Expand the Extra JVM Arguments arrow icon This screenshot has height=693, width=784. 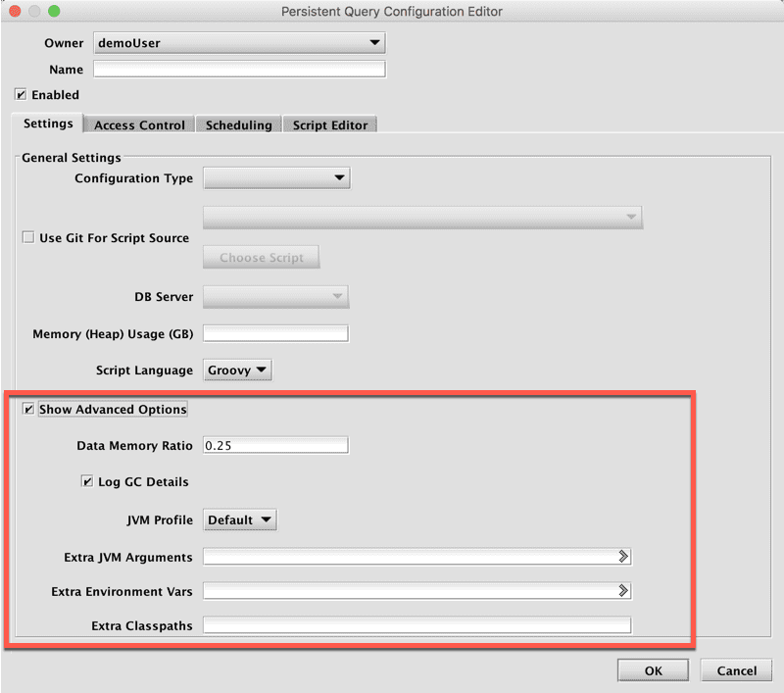click(x=622, y=557)
